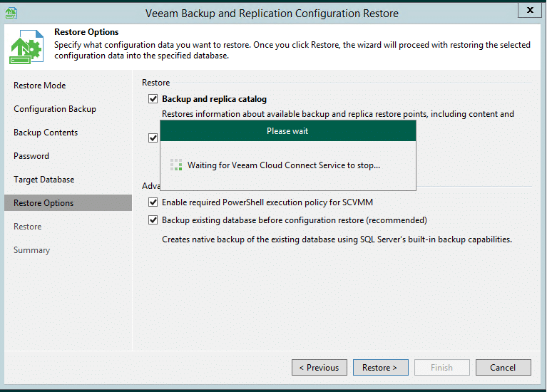Click the Restore > button
The width and height of the screenshot is (547, 392).
point(380,368)
